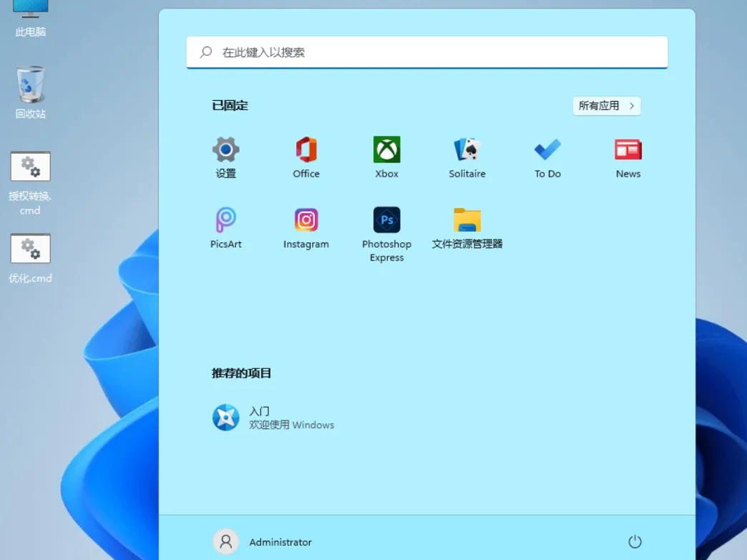
Task: Start Solitaire from the Start menu
Action: coord(467,156)
